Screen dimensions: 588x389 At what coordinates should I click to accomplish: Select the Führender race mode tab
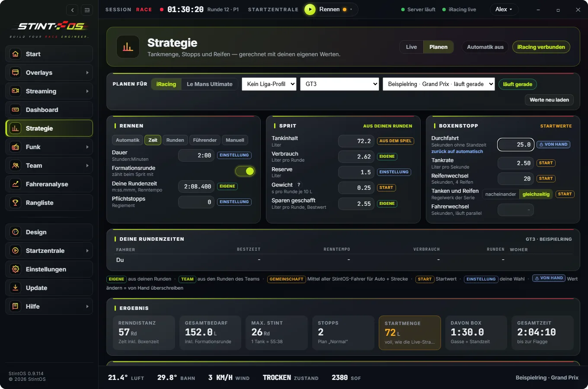coord(205,140)
